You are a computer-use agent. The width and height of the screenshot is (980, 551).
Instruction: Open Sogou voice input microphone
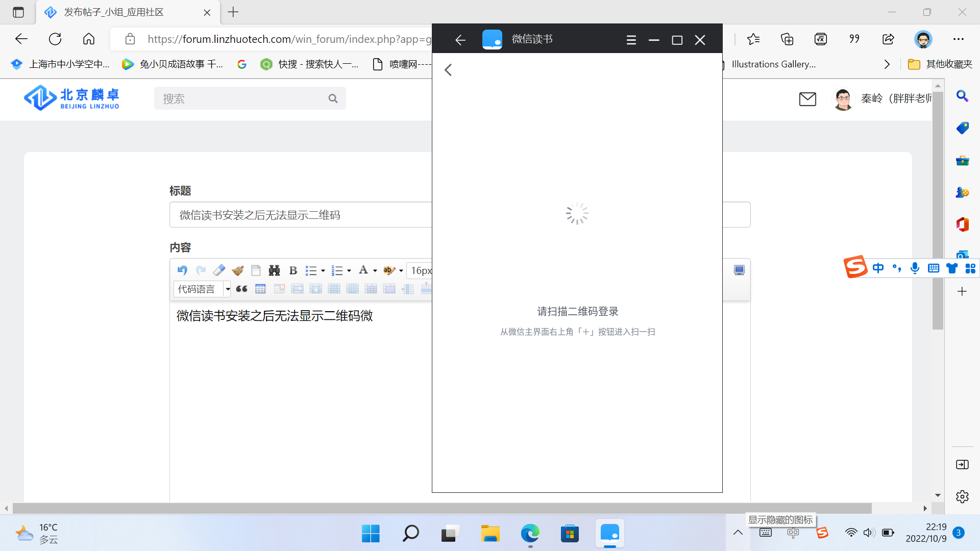point(915,268)
